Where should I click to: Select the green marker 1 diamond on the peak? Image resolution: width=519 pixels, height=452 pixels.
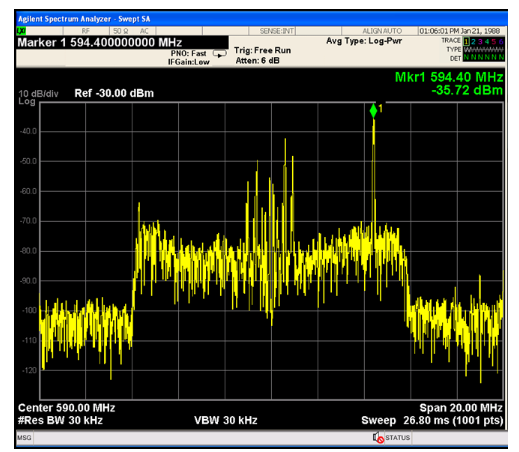pos(373,111)
